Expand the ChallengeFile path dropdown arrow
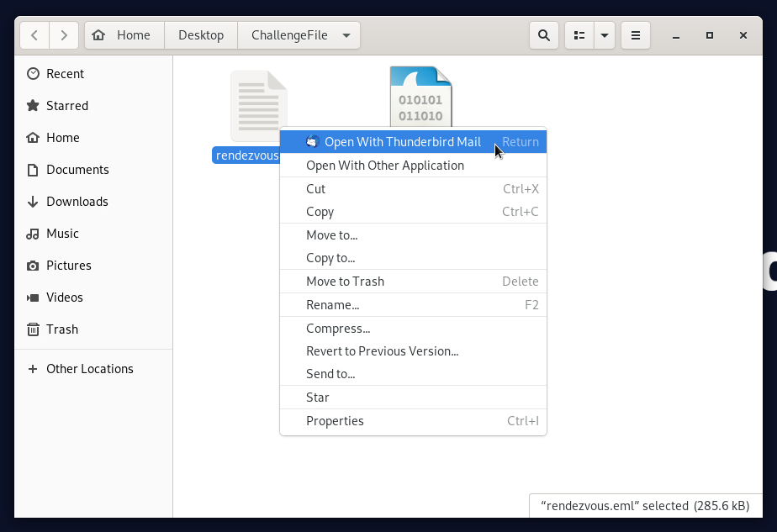 click(x=346, y=35)
